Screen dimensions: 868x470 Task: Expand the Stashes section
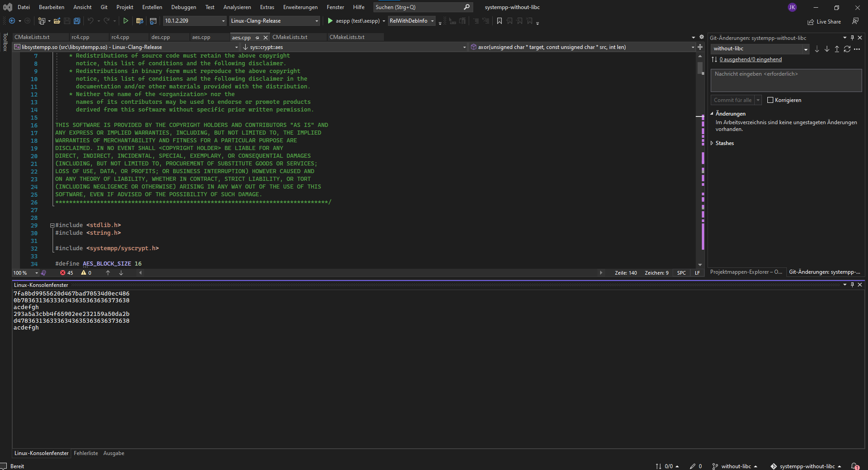(712, 143)
